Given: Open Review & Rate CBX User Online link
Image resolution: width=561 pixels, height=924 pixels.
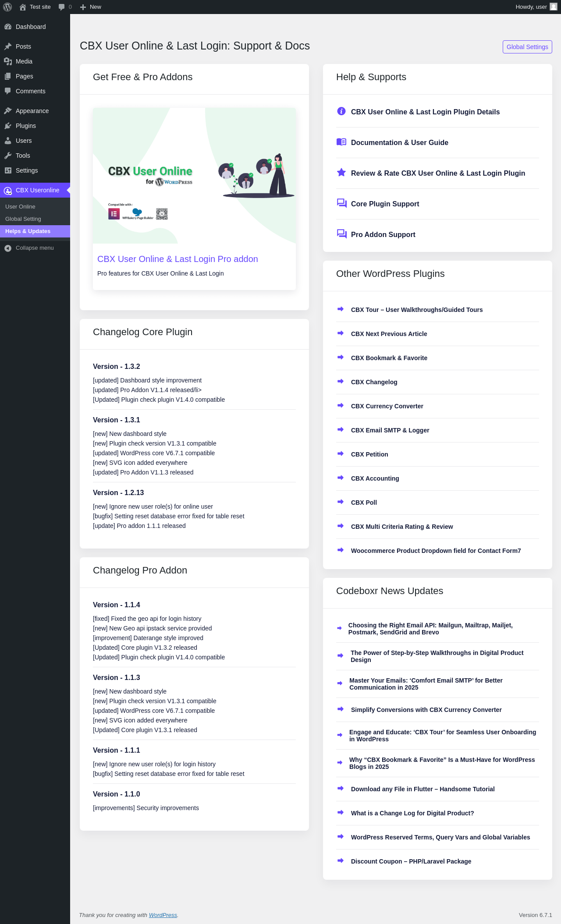Looking at the screenshot, I should pyautogui.click(x=438, y=173).
